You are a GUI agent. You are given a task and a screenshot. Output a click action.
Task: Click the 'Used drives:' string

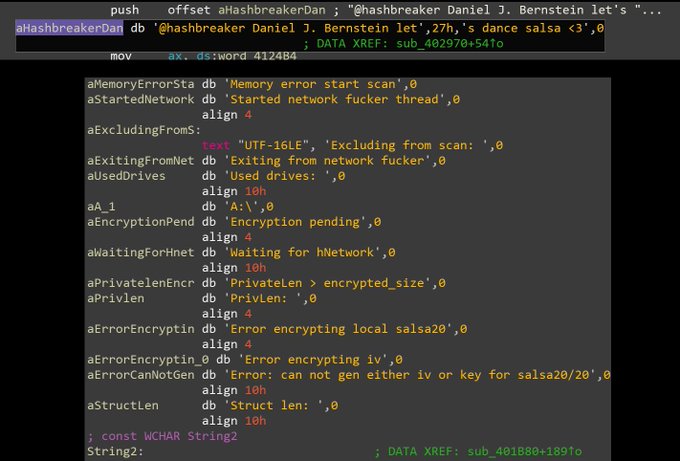point(277,176)
